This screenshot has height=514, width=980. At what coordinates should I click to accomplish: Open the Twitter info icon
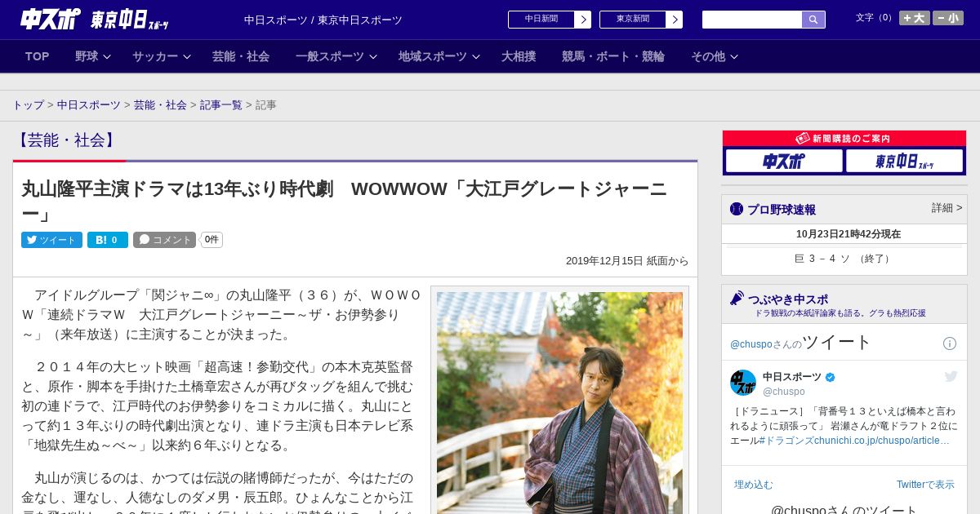pos(950,343)
